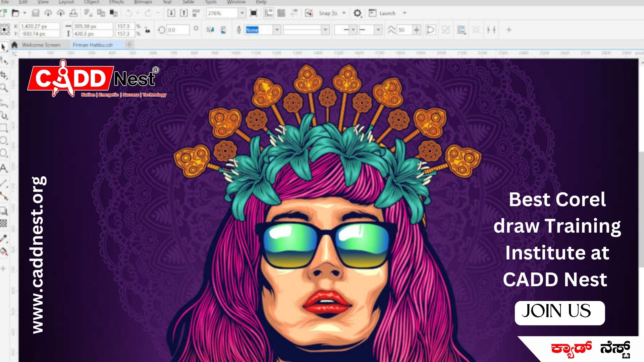This screenshot has height=362, width=644.
Task: Select the Rectangle tool
Action: (x=4, y=128)
